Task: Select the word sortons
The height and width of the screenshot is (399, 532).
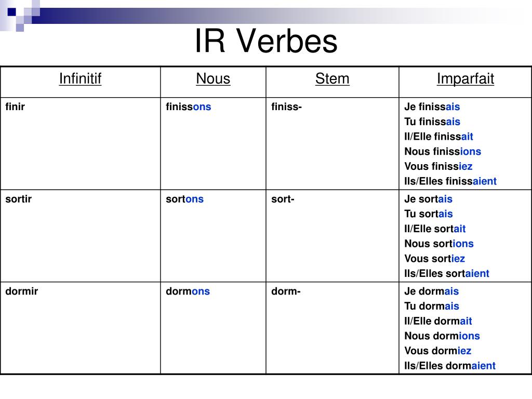Action: pos(184,199)
